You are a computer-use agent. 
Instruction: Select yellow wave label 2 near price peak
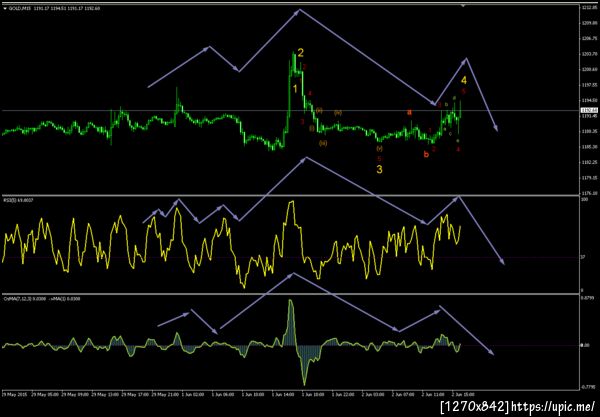tap(301, 53)
